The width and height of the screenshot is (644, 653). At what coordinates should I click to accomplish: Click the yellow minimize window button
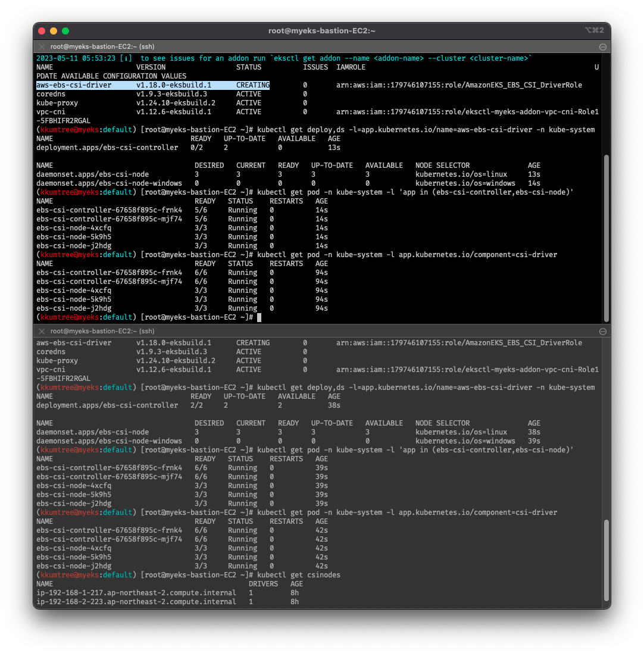54,31
